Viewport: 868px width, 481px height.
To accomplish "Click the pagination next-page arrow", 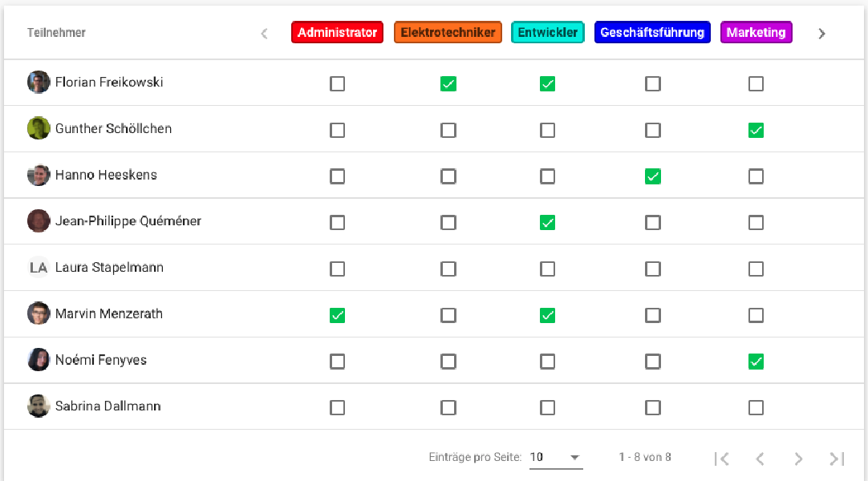I will [x=798, y=458].
